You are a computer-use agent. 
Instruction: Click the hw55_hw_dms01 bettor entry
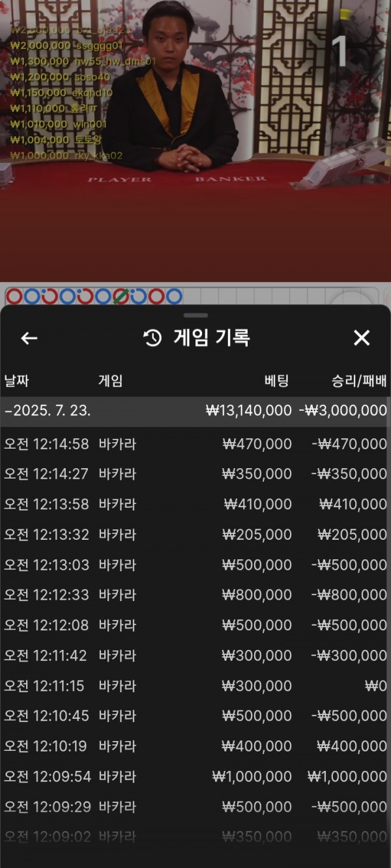click(83, 61)
